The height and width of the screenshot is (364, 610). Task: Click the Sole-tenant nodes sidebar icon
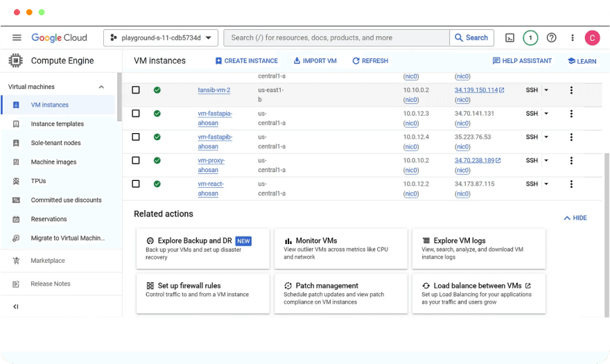tap(16, 143)
